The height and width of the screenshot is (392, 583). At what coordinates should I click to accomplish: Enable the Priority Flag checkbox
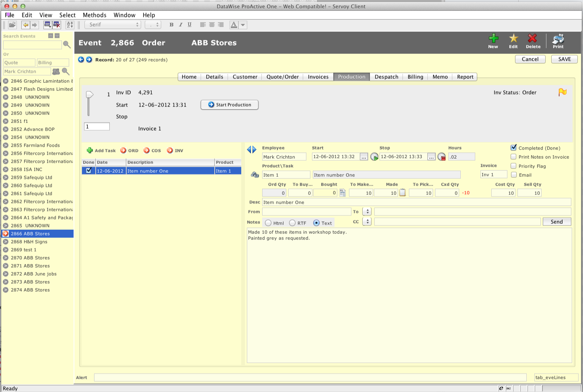pos(513,166)
